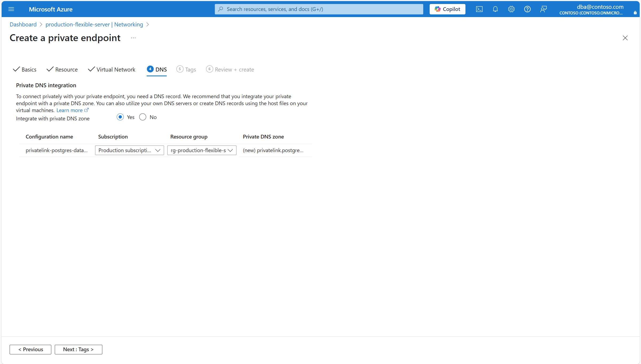Viewport: 641px width, 364px height.
Task: Open the notifications bell
Action: 495,9
